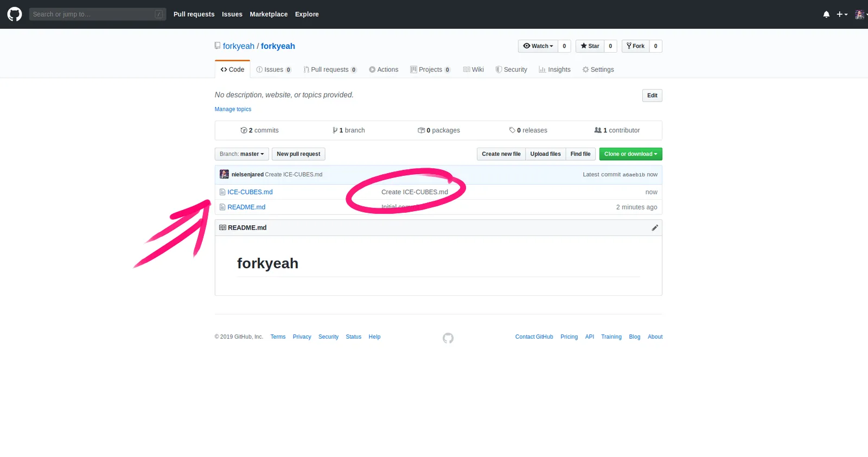Image resolution: width=868 pixels, height=457 pixels.
Task: Open latest commit message in commit bar
Action: [293, 175]
